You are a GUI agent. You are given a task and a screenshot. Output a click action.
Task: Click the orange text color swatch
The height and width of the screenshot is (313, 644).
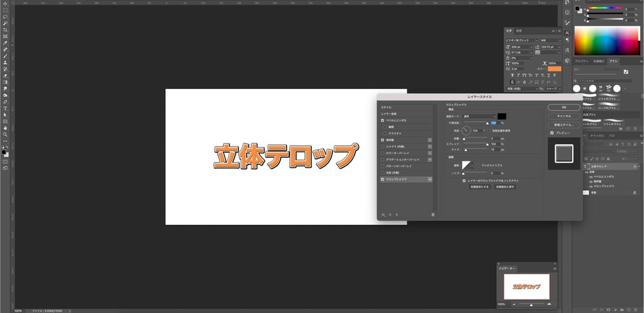pyautogui.click(x=555, y=69)
